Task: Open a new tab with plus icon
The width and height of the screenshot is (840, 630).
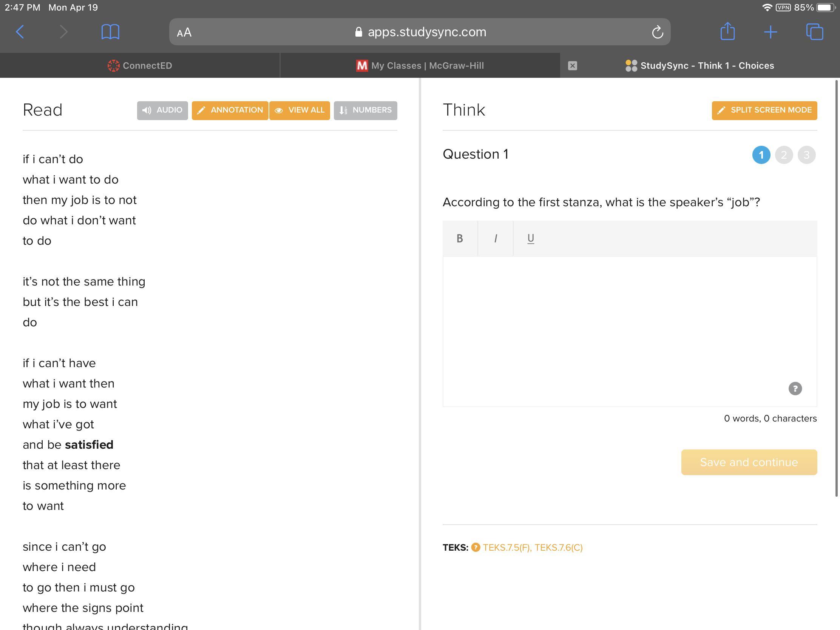Action: (x=771, y=31)
